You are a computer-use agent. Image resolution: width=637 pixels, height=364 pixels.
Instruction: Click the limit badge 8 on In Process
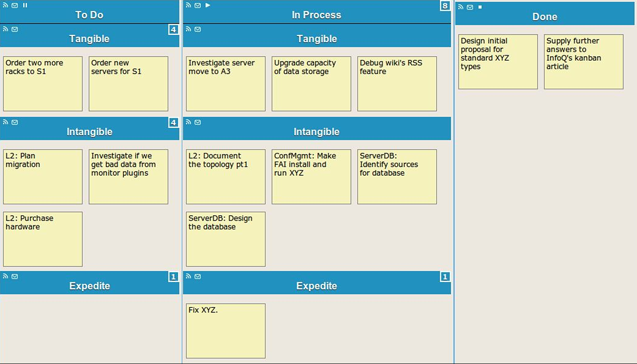tap(445, 6)
